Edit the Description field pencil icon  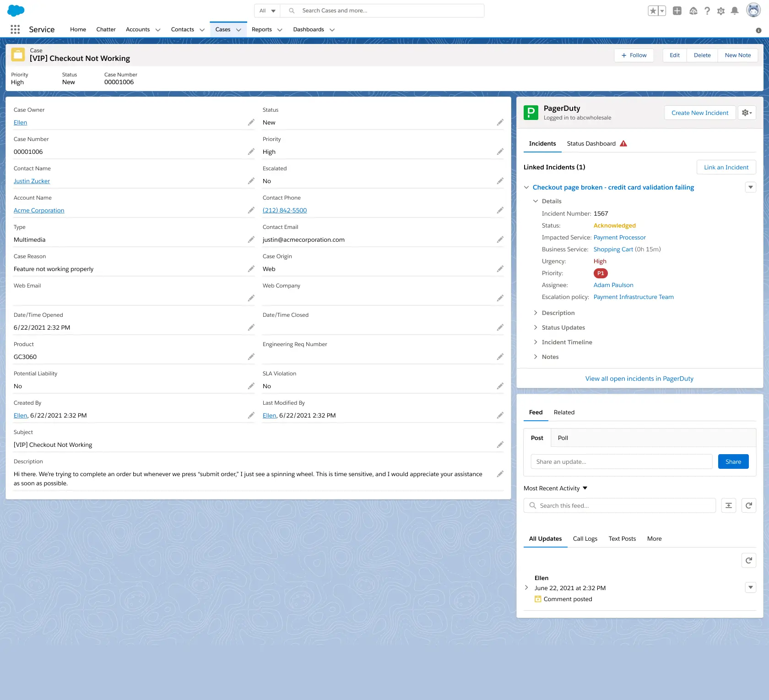pyautogui.click(x=500, y=474)
